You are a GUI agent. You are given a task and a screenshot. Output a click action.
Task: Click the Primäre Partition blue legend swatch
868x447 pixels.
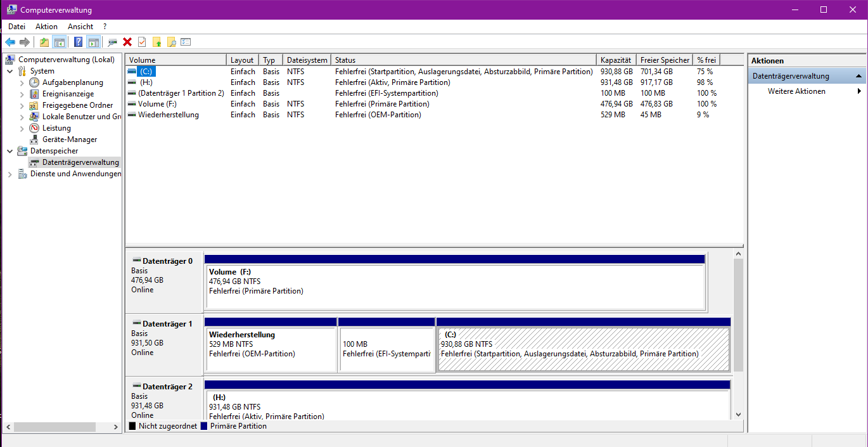pos(204,427)
